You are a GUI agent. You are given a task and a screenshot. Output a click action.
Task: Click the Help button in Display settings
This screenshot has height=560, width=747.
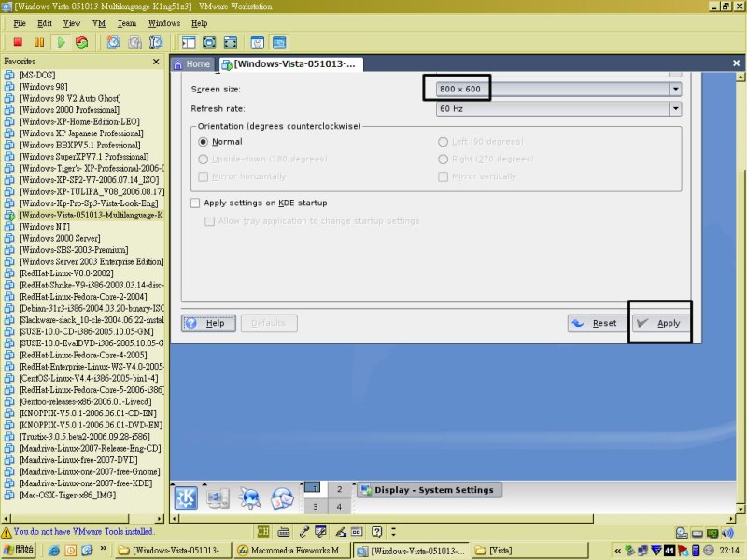(x=208, y=323)
